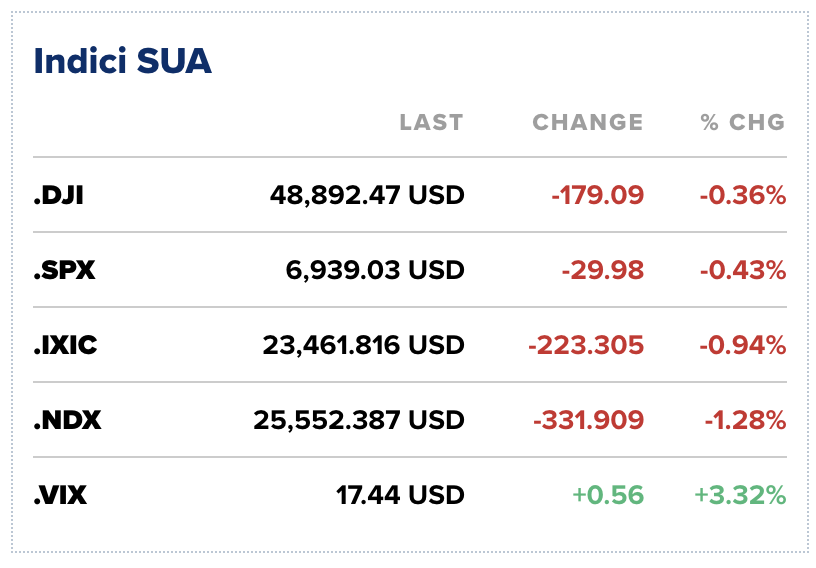Open the .DJI index link
816x568 pixels.
(58, 195)
